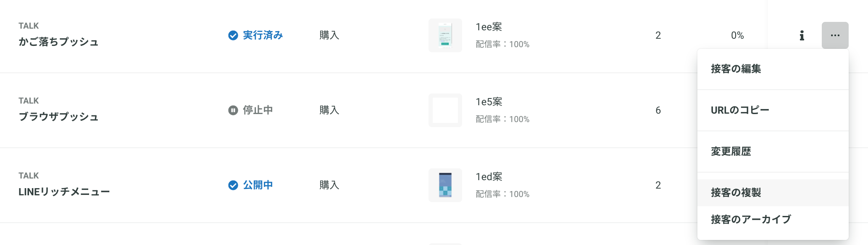The height and width of the screenshot is (245, 868).
Task: Open the 1ee案 preview thumbnail
Action: [x=445, y=35]
